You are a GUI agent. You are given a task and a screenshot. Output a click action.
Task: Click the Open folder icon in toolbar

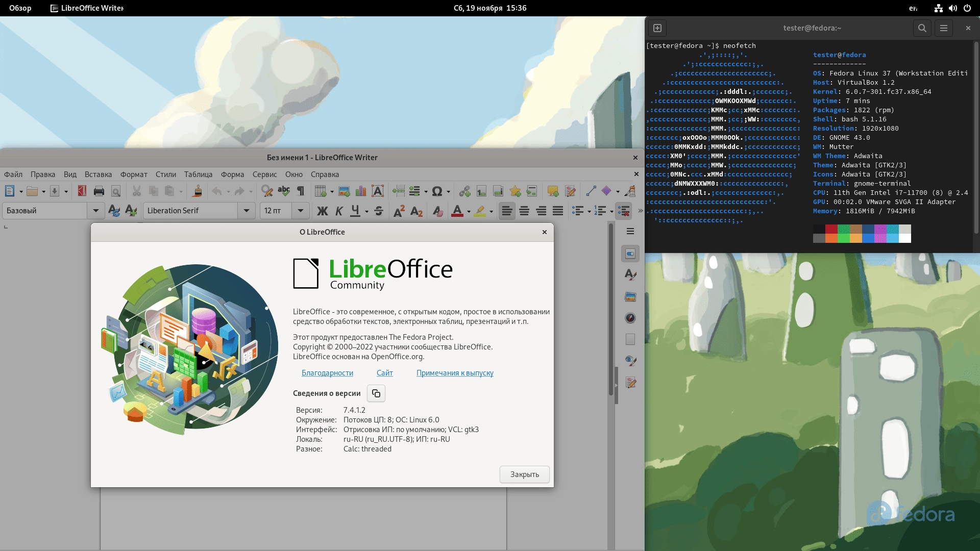[x=32, y=191]
